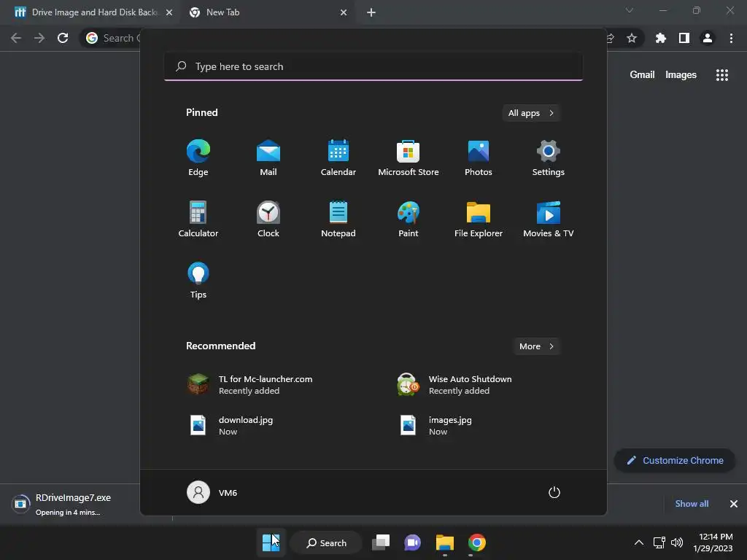Viewport: 747px width, 560px height.
Task: Switch to Chrome on the taskbar
Action: tap(477, 542)
